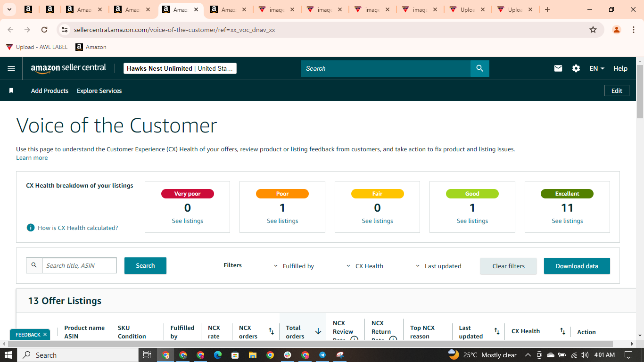
Task: Open the Amazon bookmark in the bookmarks bar
Action: pos(91,47)
